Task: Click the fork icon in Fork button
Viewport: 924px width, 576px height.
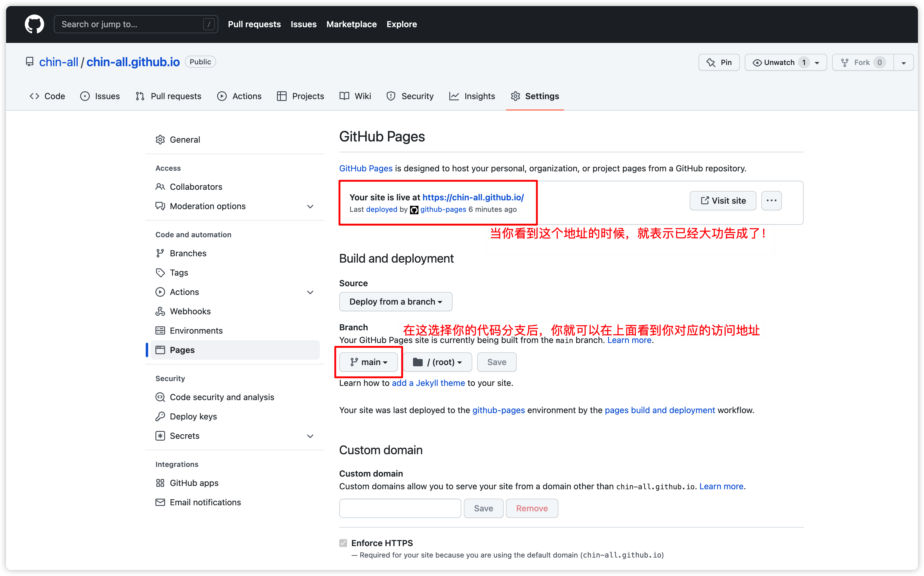Action: pos(845,63)
